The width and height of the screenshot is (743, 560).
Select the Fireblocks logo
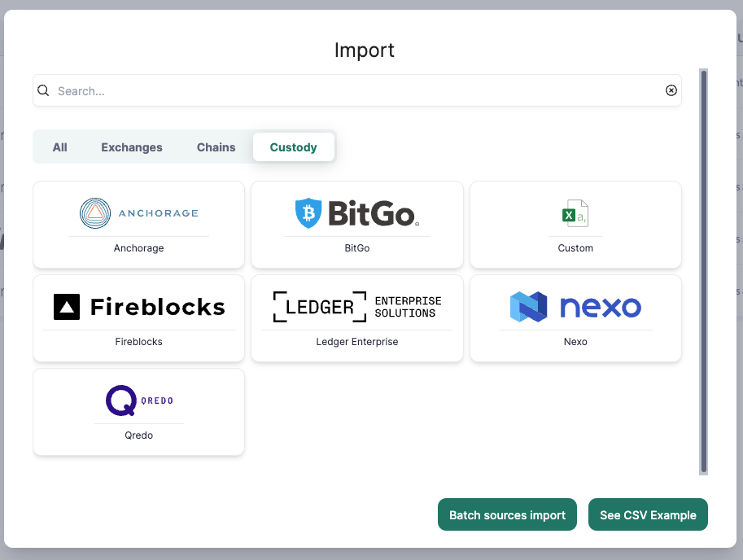tap(139, 307)
